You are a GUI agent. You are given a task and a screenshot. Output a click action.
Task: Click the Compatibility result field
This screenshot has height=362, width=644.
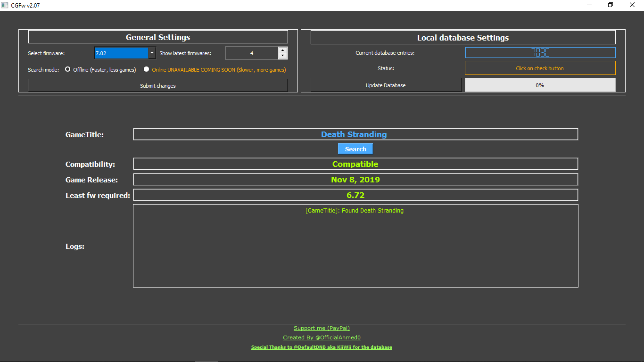tap(355, 164)
